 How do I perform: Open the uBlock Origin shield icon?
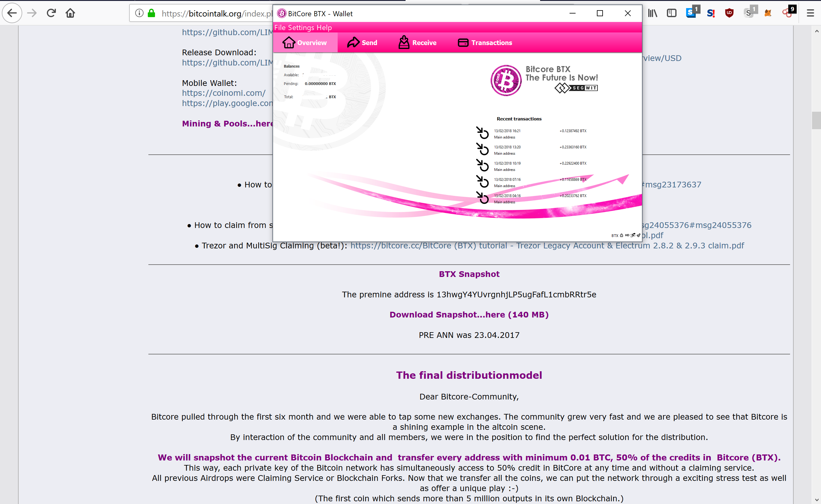[x=729, y=13]
